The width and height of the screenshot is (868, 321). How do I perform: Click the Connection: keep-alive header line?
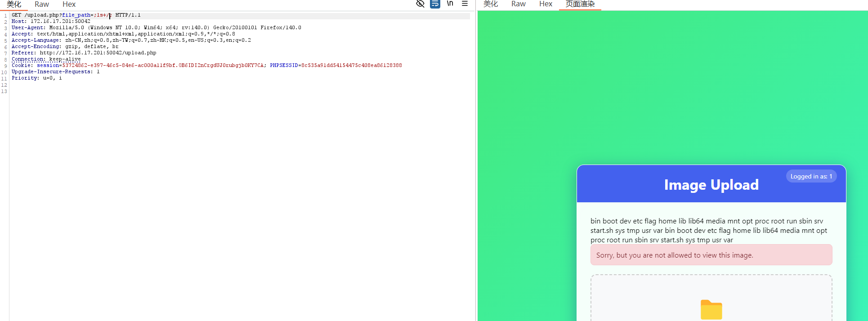(46, 59)
